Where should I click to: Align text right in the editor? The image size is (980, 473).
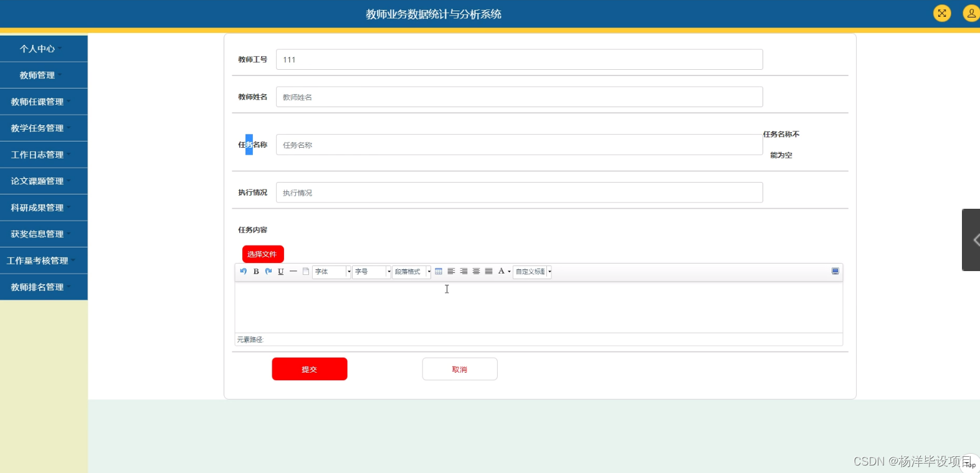tap(464, 271)
